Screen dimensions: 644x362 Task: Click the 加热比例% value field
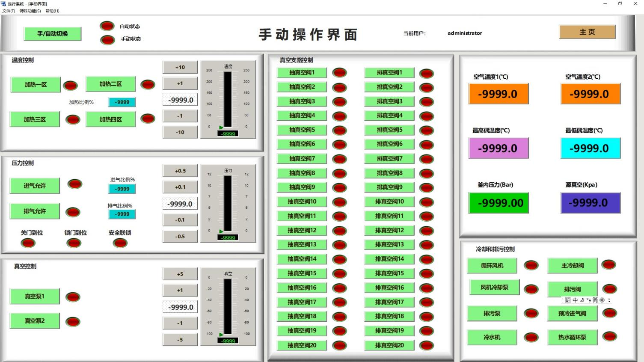point(122,102)
